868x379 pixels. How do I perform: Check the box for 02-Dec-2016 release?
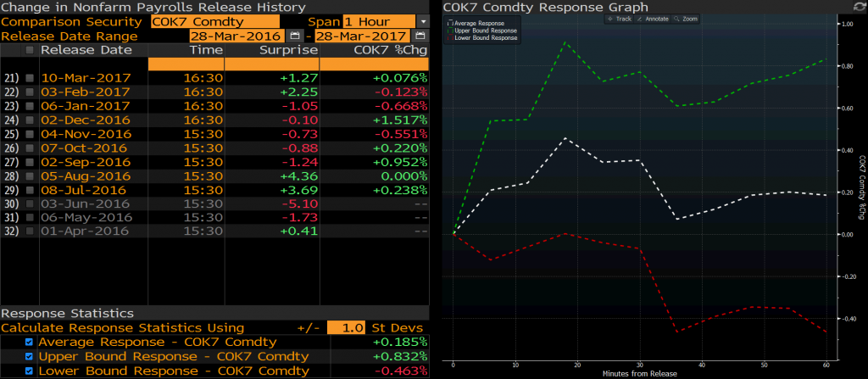(30, 120)
